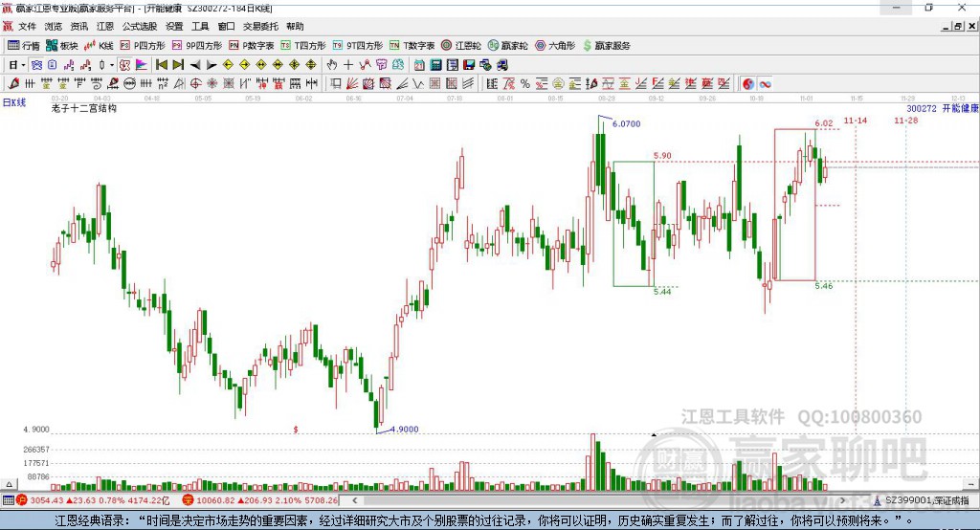Click the 行情 quotes button
The width and height of the screenshot is (980, 530).
point(24,45)
